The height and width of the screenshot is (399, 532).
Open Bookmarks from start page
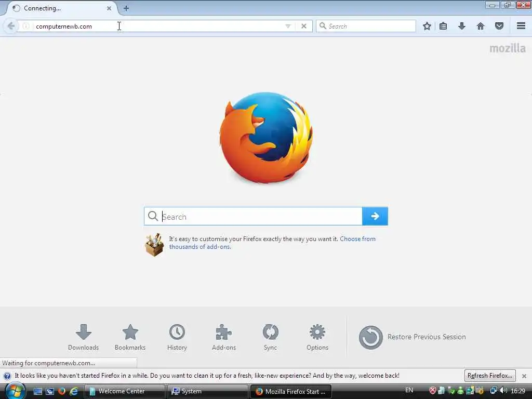click(130, 337)
